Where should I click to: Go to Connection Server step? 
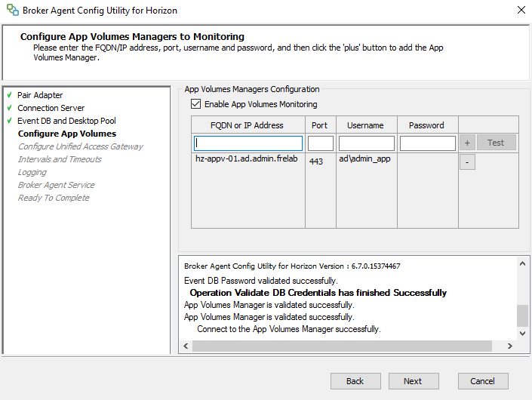tap(51, 108)
